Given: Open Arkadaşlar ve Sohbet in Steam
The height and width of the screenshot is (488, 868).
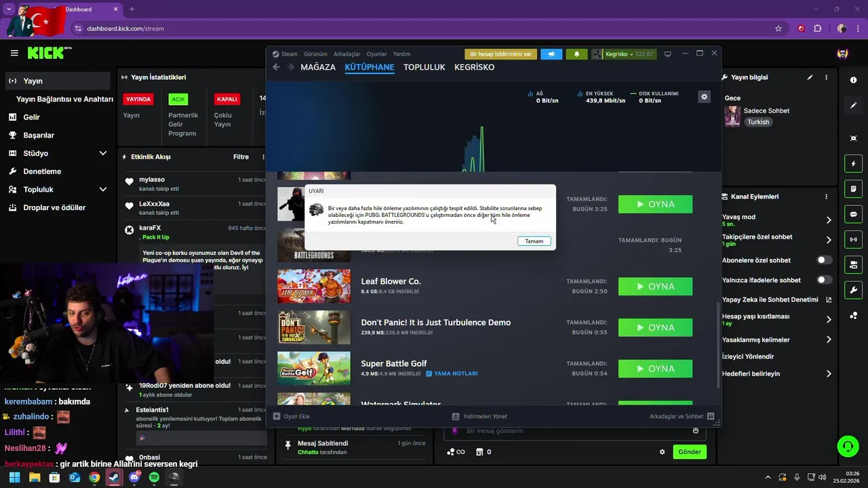Looking at the screenshot, I should click(682, 416).
